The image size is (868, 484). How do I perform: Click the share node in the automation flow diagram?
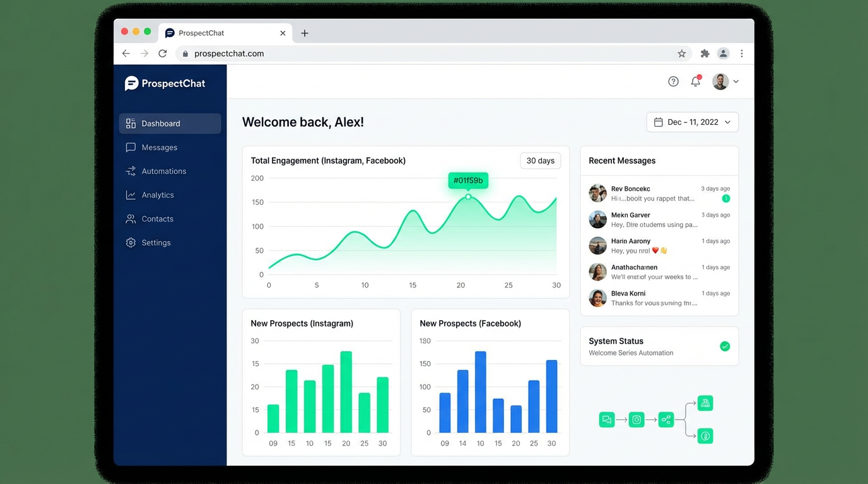click(x=666, y=419)
